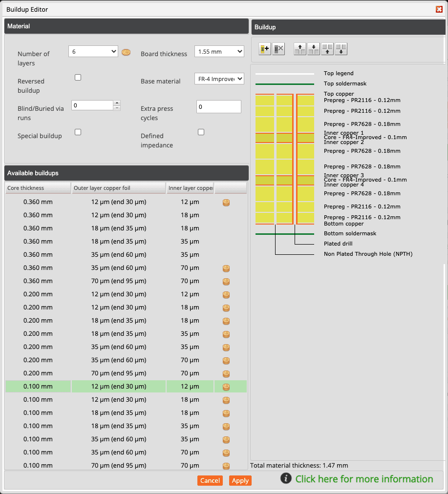Focus the Extra press cycles input field
The width and height of the screenshot is (448, 494).
click(219, 107)
